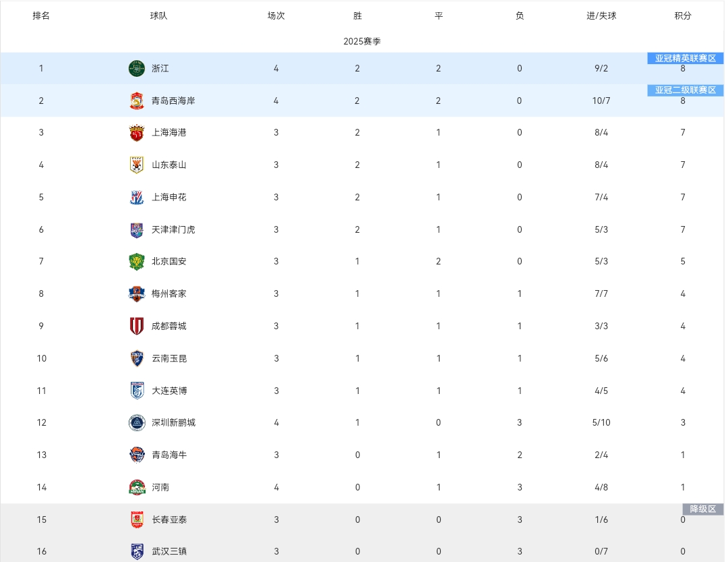Select the 上海海港 club badge
728x562 pixels.
click(136, 132)
